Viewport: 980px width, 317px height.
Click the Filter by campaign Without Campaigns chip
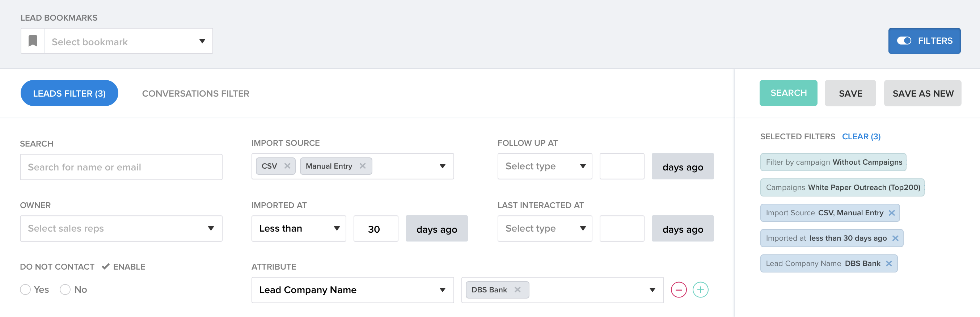click(833, 162)
